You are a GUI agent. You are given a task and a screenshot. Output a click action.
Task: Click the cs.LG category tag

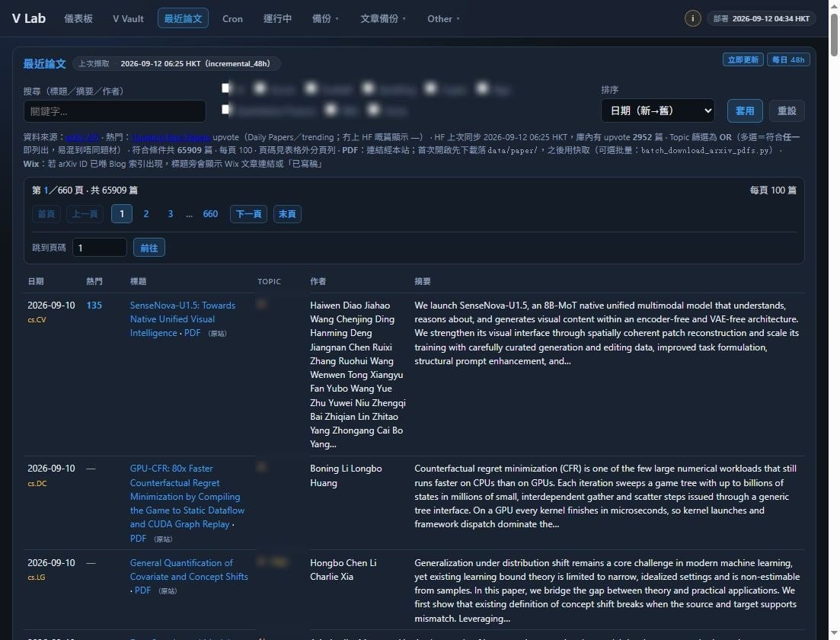point(37,578)
